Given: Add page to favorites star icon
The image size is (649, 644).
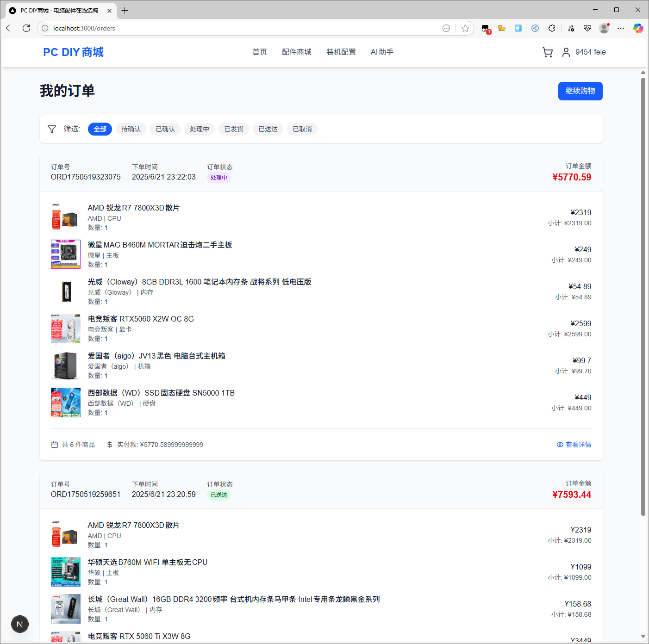Looking at the screenshot, I should (465, 28).
